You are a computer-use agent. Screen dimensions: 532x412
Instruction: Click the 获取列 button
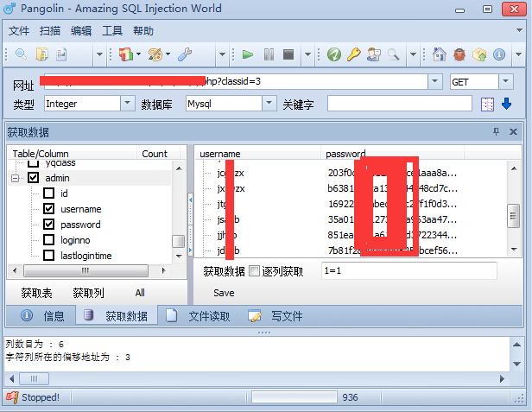88,293
